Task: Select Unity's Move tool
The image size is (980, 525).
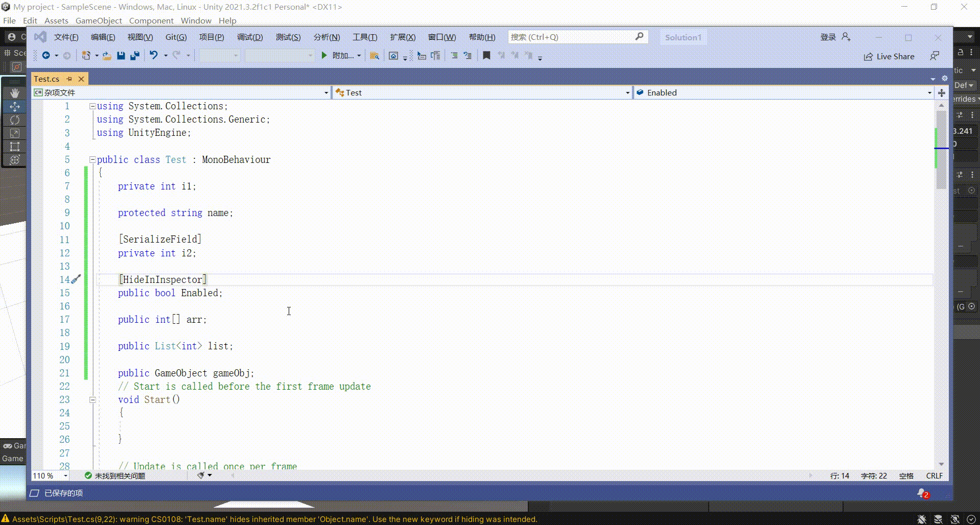Action: 15,106
